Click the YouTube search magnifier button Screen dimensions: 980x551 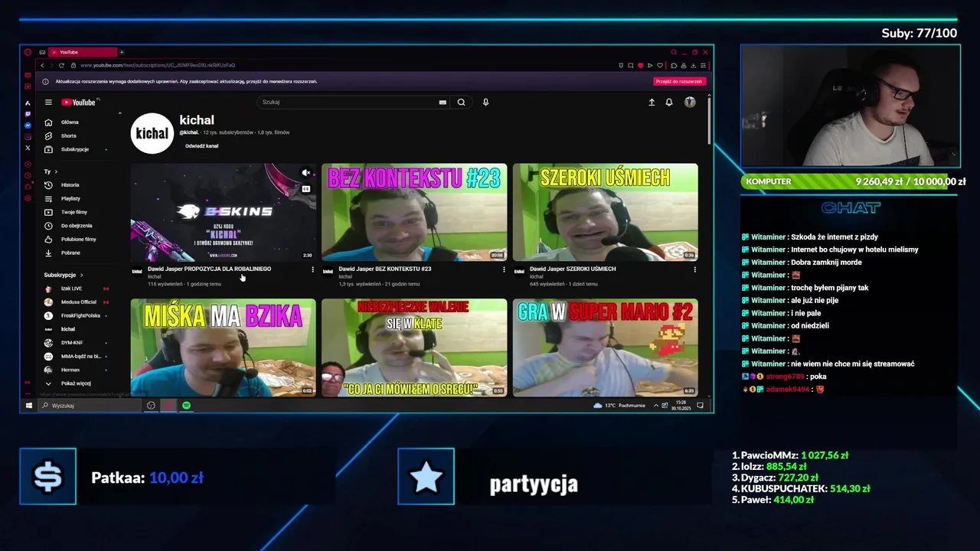pos(461,102)
